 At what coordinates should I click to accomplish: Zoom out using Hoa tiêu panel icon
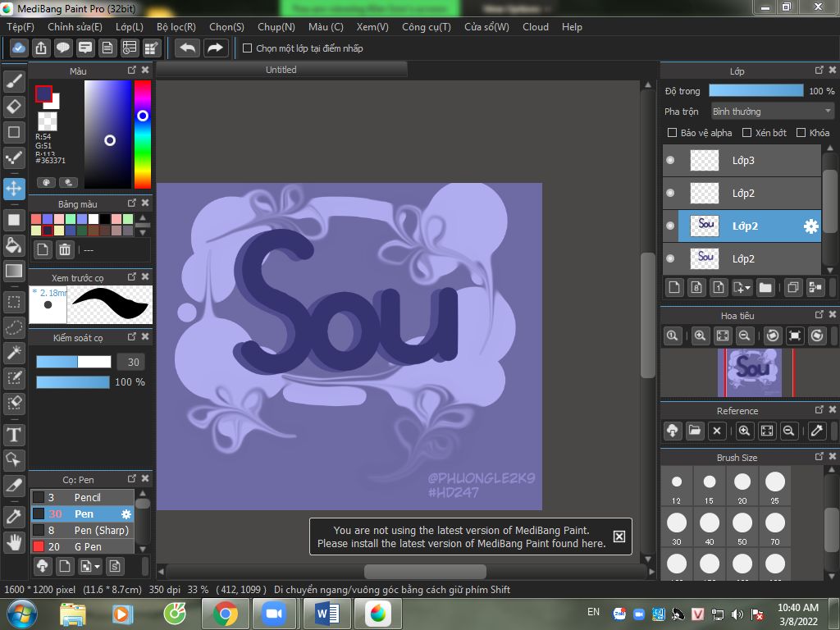point(744,336)
